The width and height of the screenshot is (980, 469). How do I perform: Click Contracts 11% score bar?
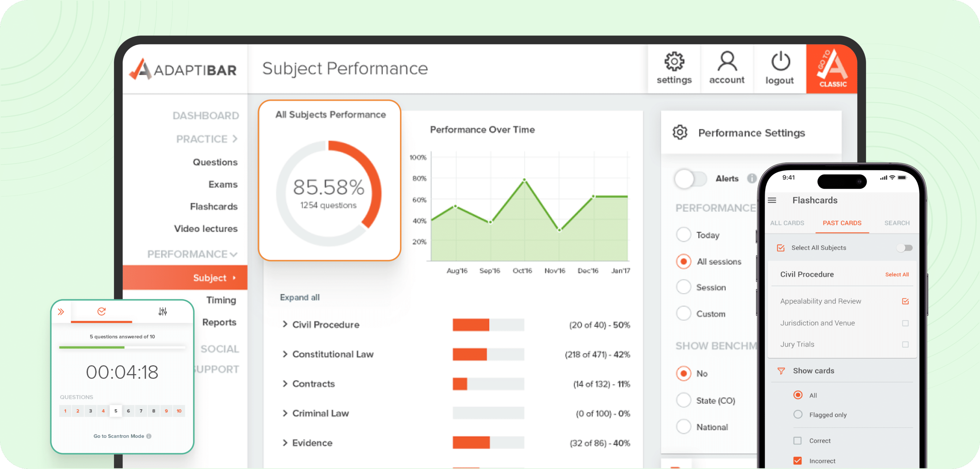[x=488, y=384]
